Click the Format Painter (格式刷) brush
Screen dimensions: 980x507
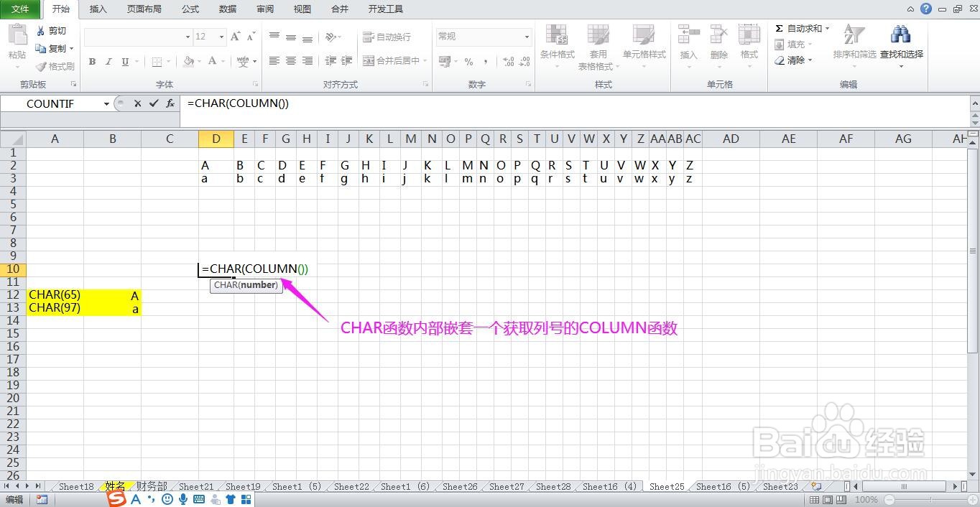55,66
